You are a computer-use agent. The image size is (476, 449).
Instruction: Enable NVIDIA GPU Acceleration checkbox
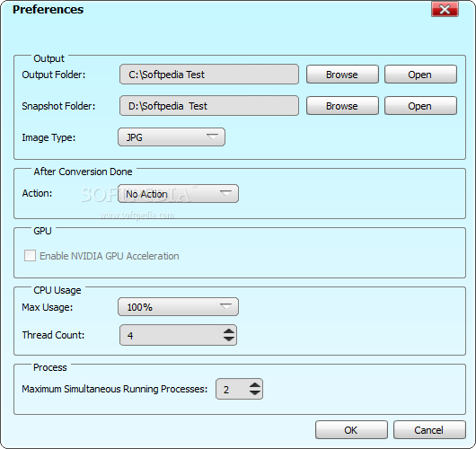pos(30,256)
